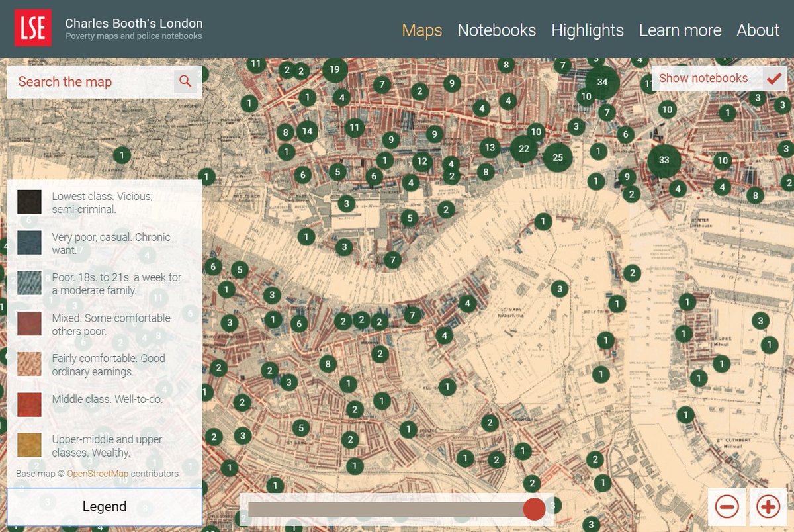794x532 pixels.
Task: Open notebook cluster marker 34
Action: (602, 82)
